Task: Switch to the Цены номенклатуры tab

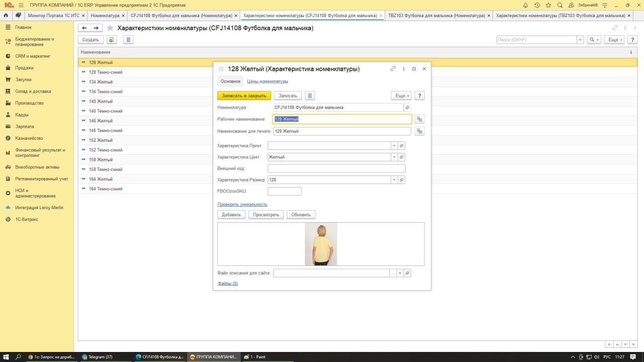Action: [x=267, y=81]
